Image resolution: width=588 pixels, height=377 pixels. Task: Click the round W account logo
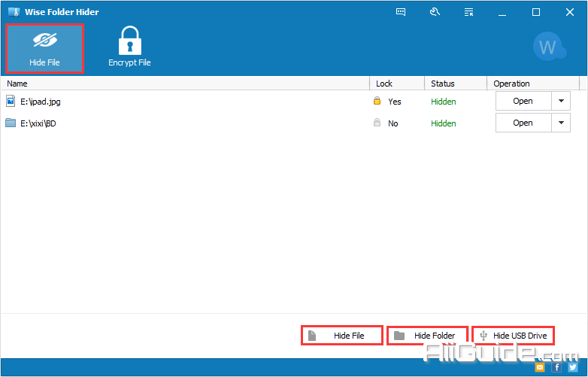click(548, 47)
